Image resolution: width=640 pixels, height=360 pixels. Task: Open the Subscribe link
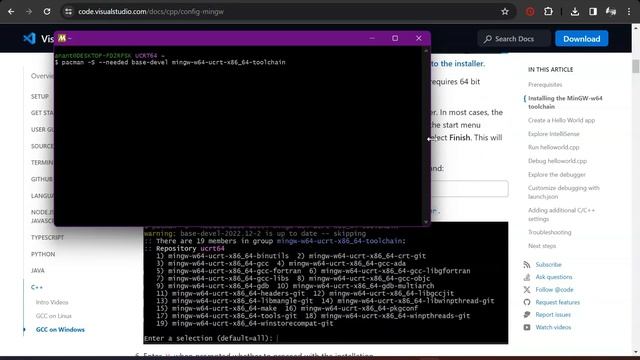pyautogui.click(x=548, y=264)
